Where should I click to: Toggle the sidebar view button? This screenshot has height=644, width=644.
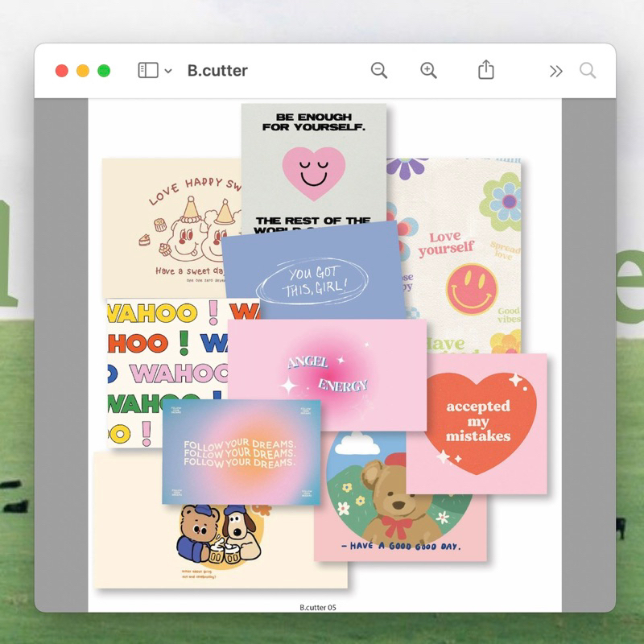[x=148, y=70]
